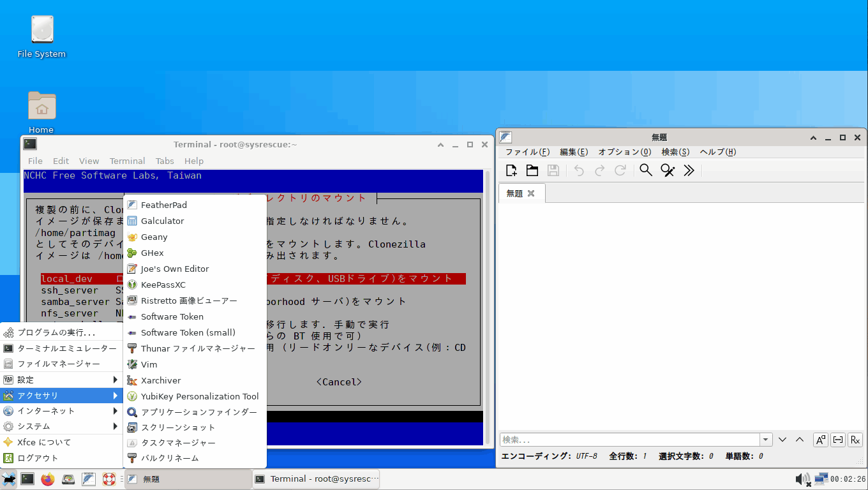
Task: Click the Undo icon in Mousepad
Action: (x=578, y=170)
